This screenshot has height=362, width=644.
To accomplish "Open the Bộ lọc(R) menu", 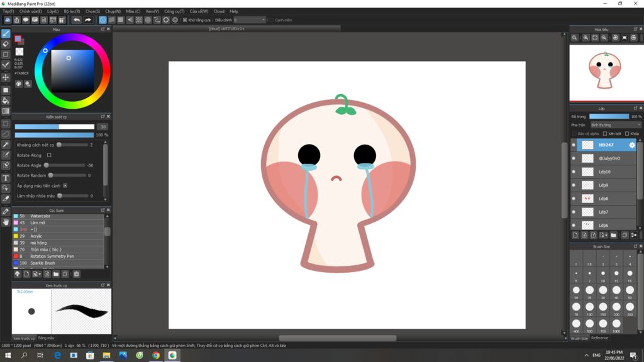I will click(x=72, y=11).
